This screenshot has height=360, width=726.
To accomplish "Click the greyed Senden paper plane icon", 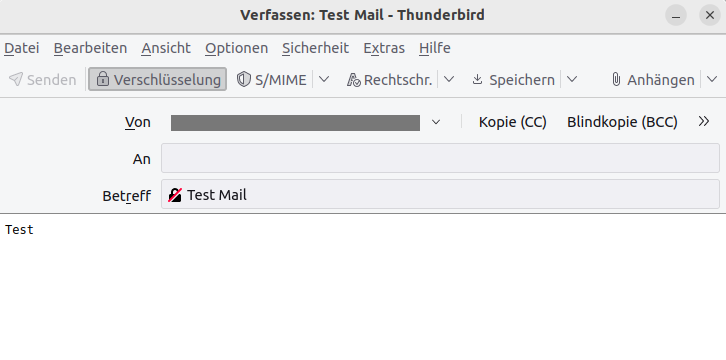I will click(16, 80).
